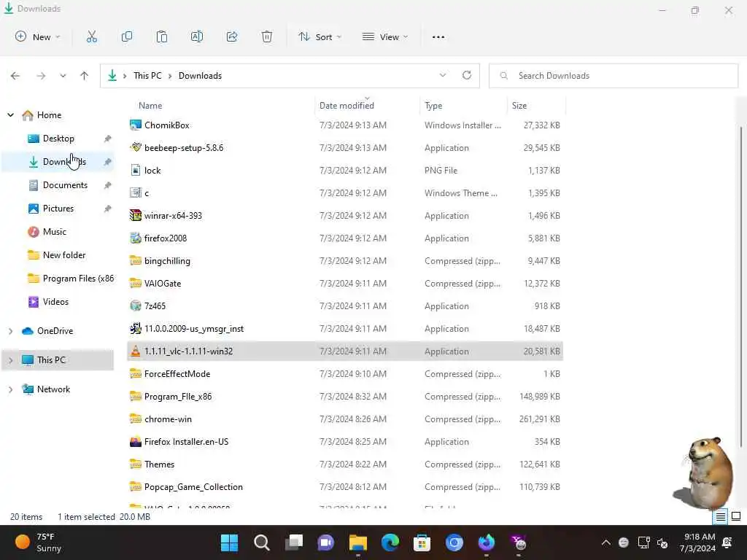Select the VAIOGate compressed folder
The width and height of the screenshot is (747, 560).
point(345,284)
